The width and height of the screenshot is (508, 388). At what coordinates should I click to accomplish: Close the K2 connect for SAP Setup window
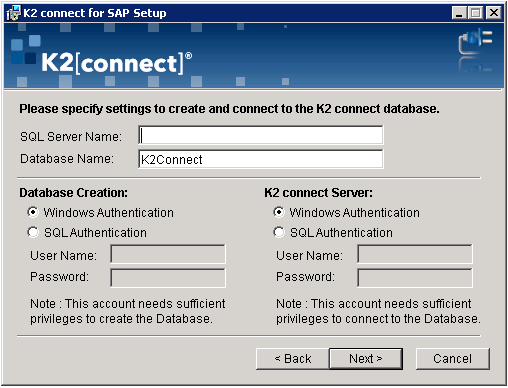(494, 13)
